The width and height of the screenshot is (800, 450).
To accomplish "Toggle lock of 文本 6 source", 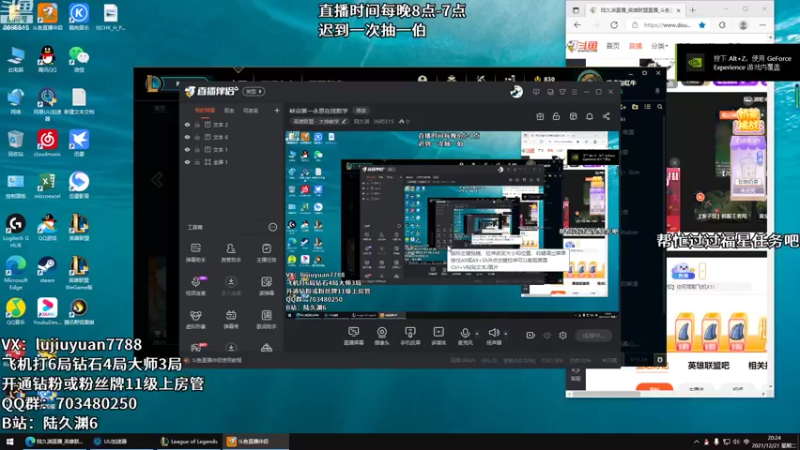I will pos(197,137).
